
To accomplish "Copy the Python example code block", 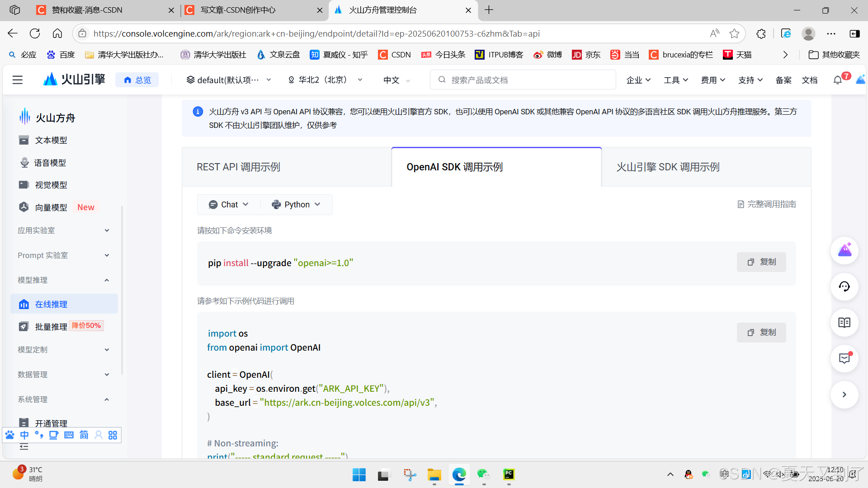I will click(761, 333).
